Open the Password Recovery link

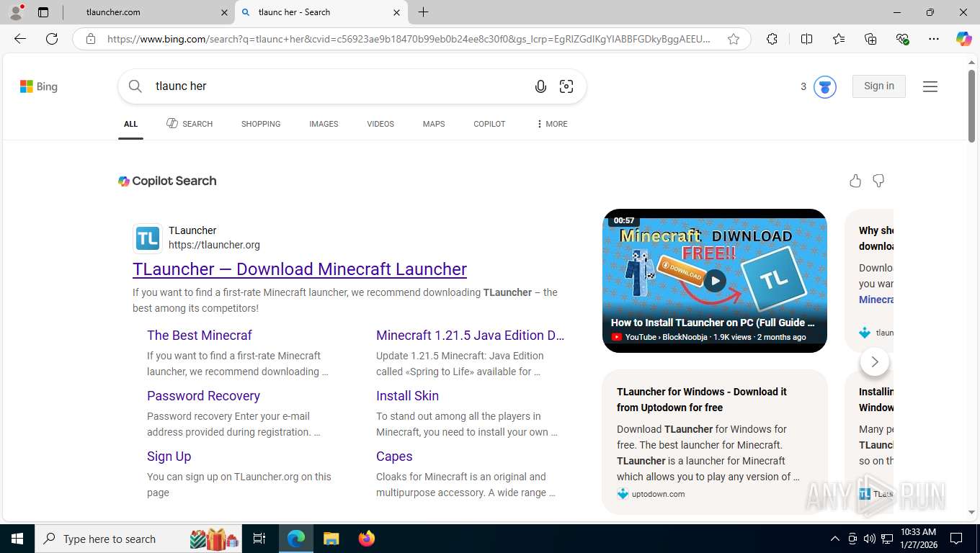point(203,396)
